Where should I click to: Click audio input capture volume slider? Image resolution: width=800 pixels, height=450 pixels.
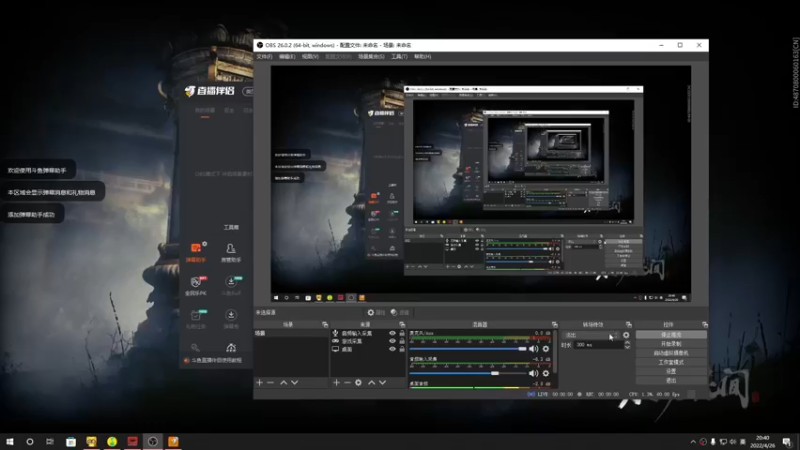click(x=468, y=373)
